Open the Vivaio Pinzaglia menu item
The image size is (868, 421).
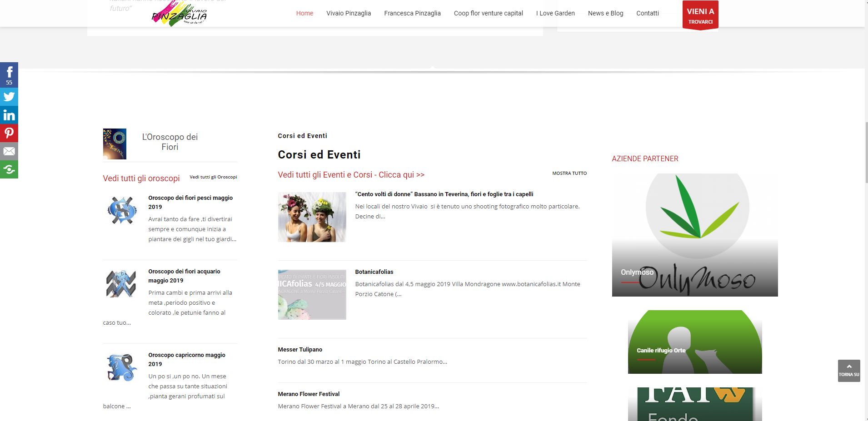click(x=349, y=13)
